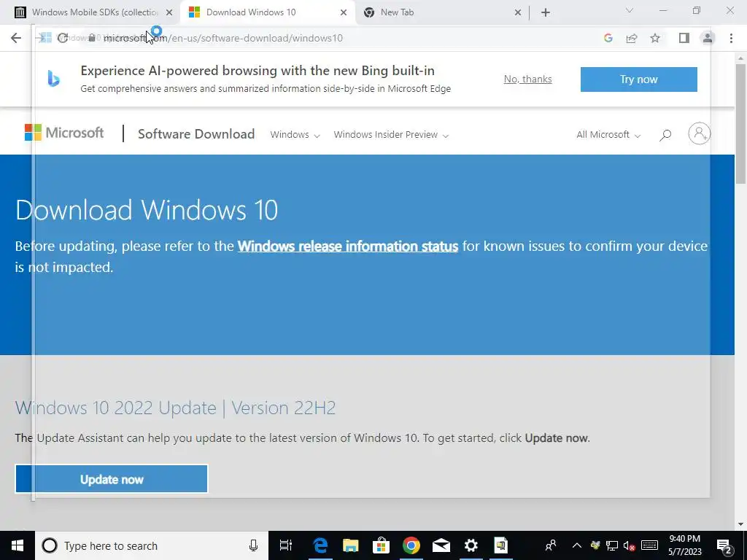Open Chrome from the taskbar
747x560 pixels.
coord(411,545)
